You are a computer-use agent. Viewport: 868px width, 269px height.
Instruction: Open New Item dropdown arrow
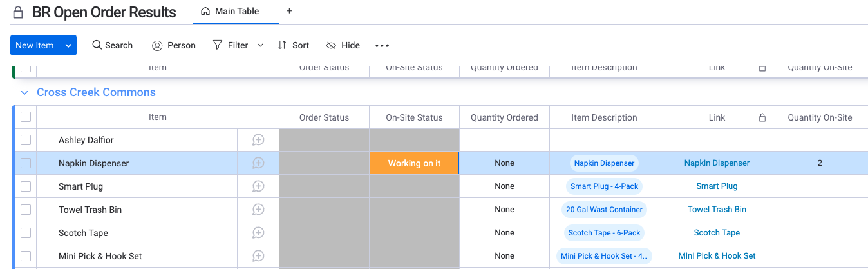[68, 45]
